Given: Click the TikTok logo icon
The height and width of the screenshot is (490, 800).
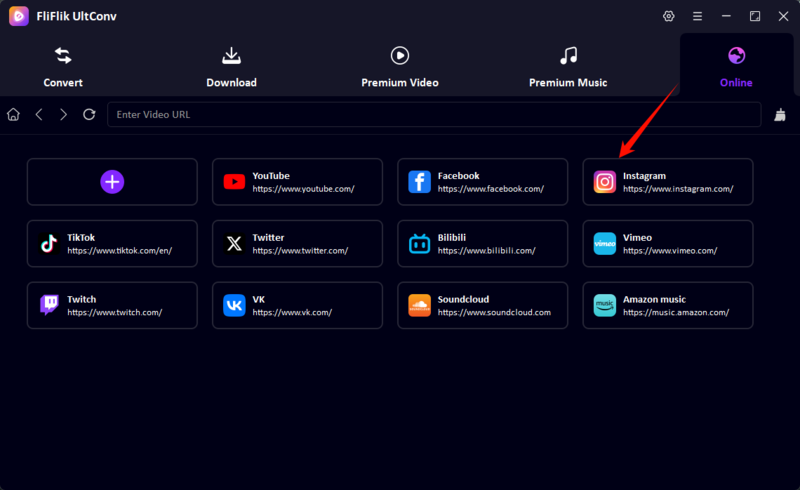Looking at the screenshot, I should point(49,243).
